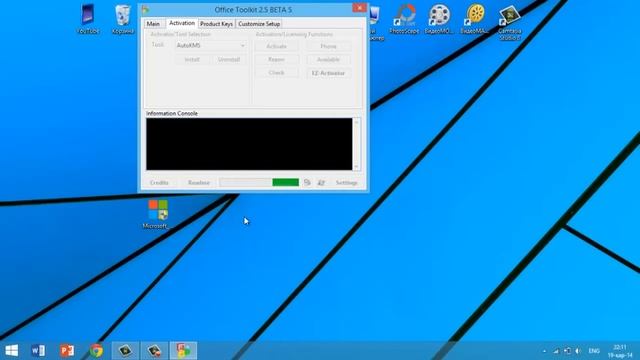Viewport: 640px width, 360px height.
Task: Click the Activate button
Action: pyautogui.click(x=276, y=46)
